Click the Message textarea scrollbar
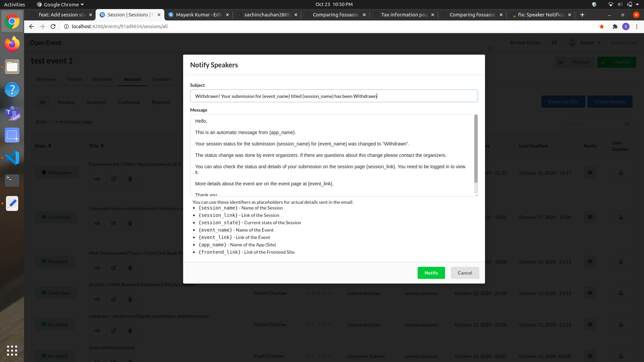The width and height of the screenshot is (644, 362). (476, 149)
